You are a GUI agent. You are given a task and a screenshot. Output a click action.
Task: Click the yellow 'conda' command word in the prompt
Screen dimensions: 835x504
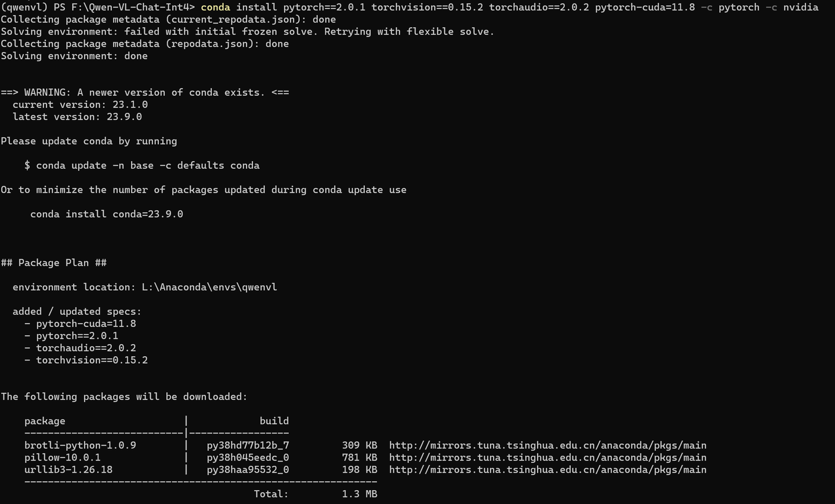(x=215, y=7)
